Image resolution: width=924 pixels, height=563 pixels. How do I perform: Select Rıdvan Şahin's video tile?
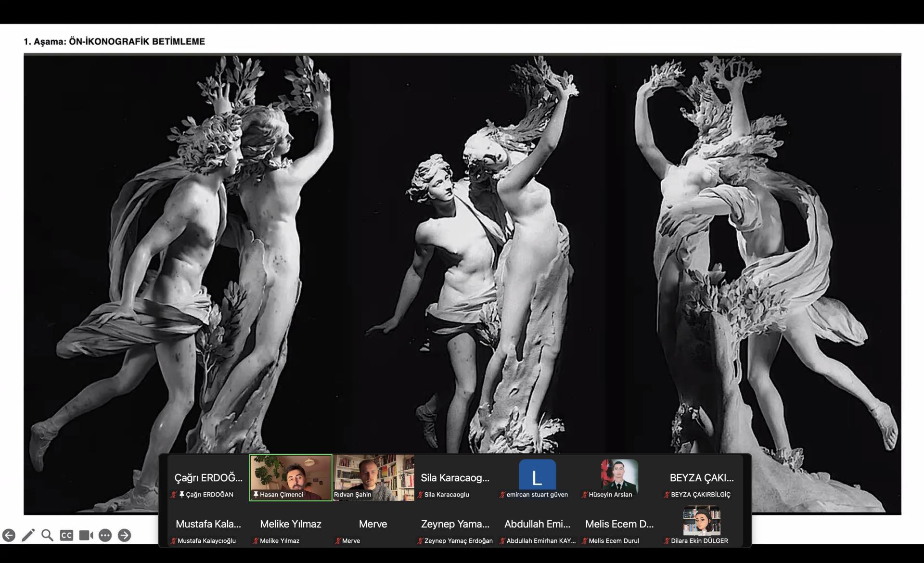click(373, 476)
